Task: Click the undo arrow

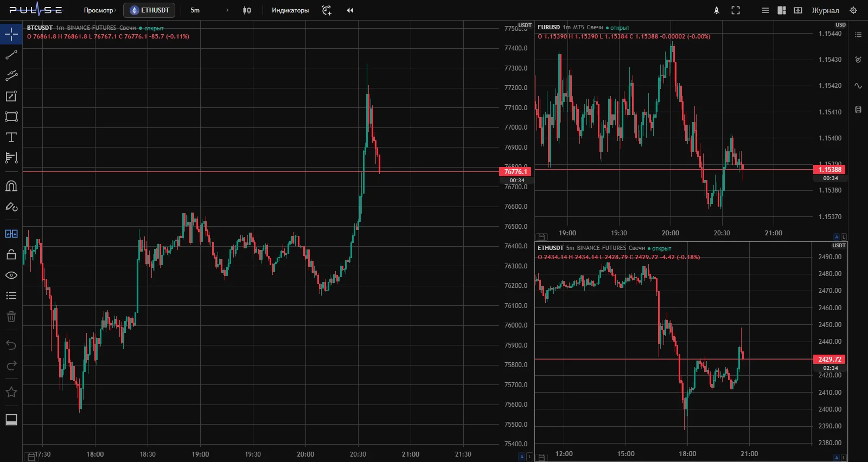Action: pyautogui.click(x=11, y=345)
